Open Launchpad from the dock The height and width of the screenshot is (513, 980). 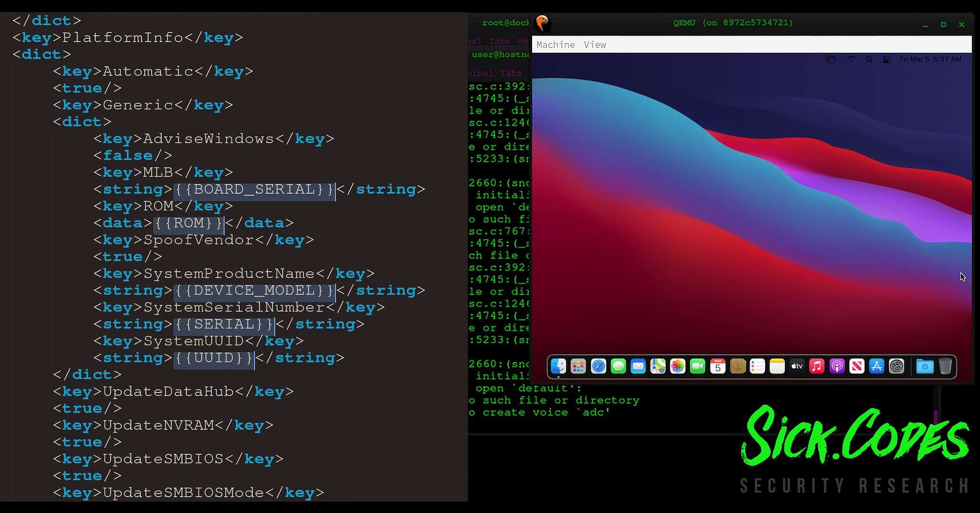(x=578, y=366)
